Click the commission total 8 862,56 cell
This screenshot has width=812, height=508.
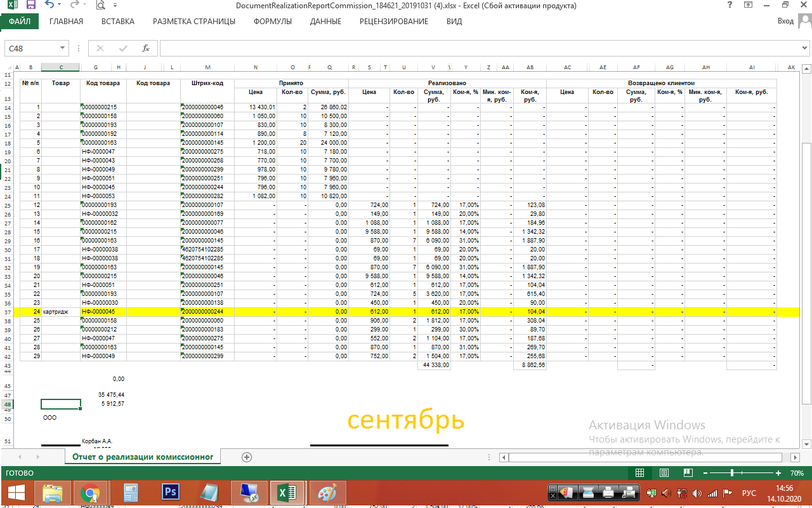coord(530,365)
